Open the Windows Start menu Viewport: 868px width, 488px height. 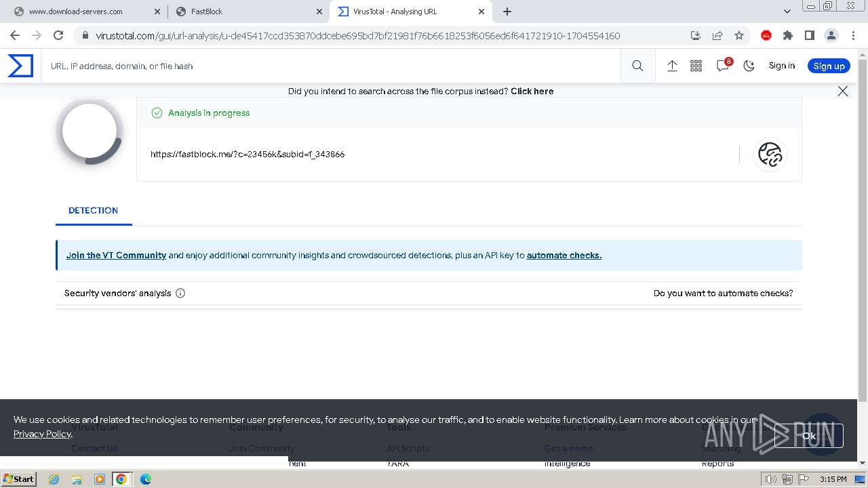(x=18, y=479)
